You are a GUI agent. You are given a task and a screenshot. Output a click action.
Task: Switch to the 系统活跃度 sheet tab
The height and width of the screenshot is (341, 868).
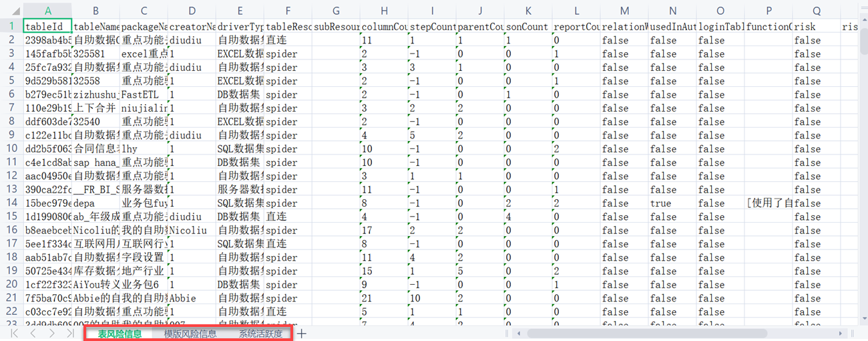click(260, 334)
